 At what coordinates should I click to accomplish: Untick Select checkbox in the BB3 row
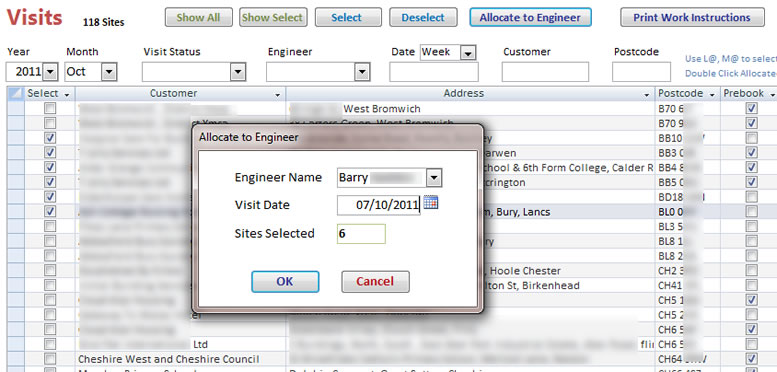(x=50, y=152)
